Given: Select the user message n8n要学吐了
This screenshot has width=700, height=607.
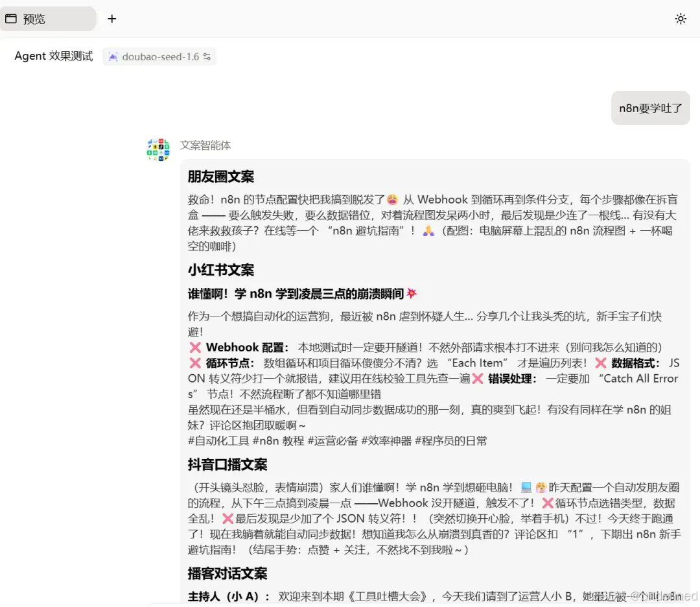Looking at the screenshot, I should (651, 108).
